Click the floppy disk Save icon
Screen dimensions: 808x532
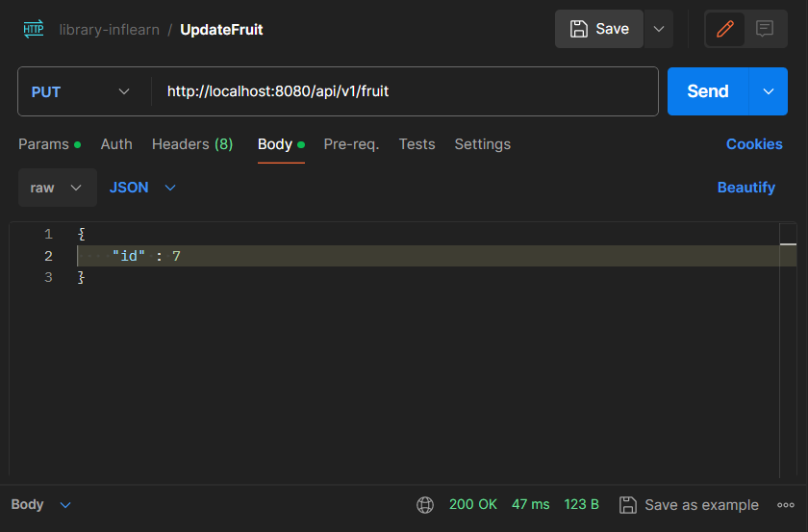click(x=579, y=29)
